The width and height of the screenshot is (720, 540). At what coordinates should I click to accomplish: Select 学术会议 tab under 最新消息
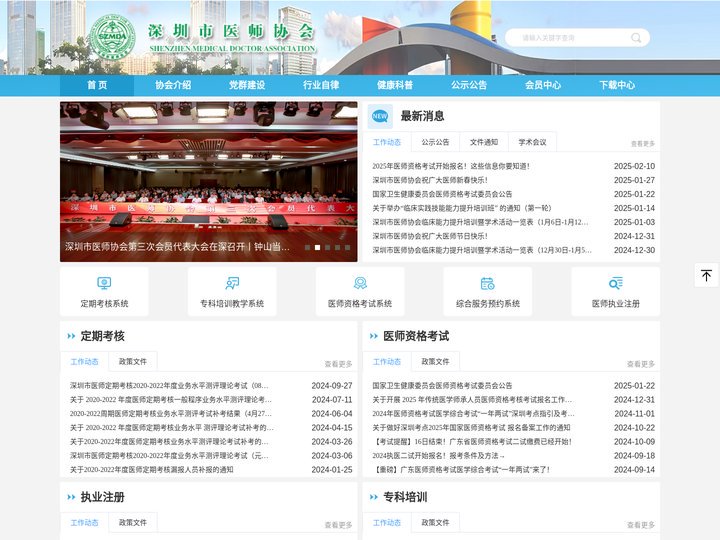(533, 142)
